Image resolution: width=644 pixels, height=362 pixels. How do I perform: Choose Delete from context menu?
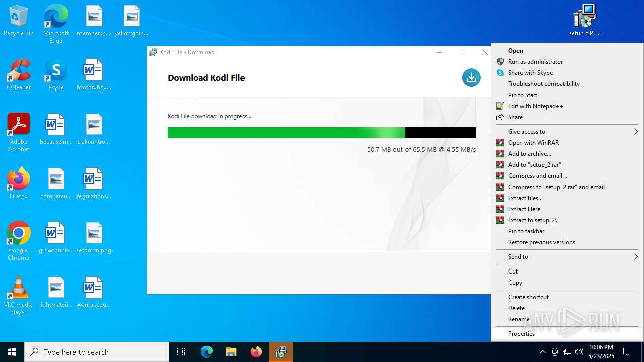tap(567, 308)
